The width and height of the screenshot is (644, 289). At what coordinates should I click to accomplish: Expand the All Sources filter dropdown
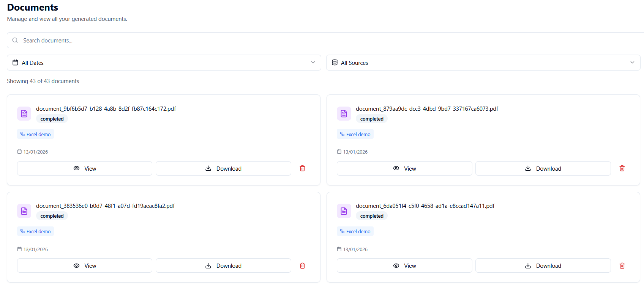pyautogui.click(x=483, y=63)
